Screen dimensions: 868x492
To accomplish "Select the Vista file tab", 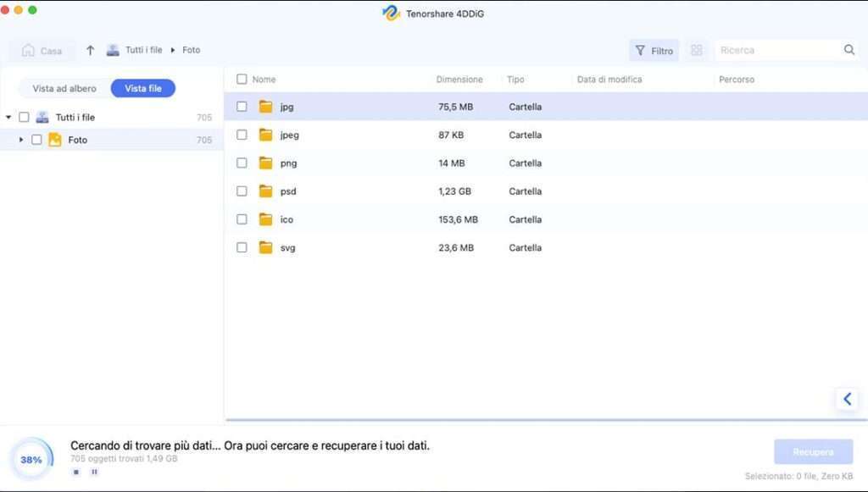I will pyautogui.click(x=142, y=88).
